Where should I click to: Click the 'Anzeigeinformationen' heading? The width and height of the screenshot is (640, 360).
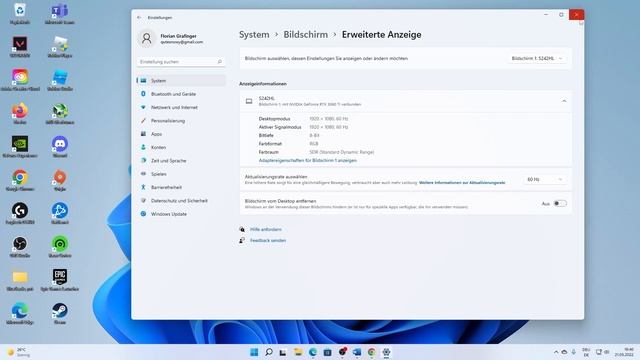(263, 84)
